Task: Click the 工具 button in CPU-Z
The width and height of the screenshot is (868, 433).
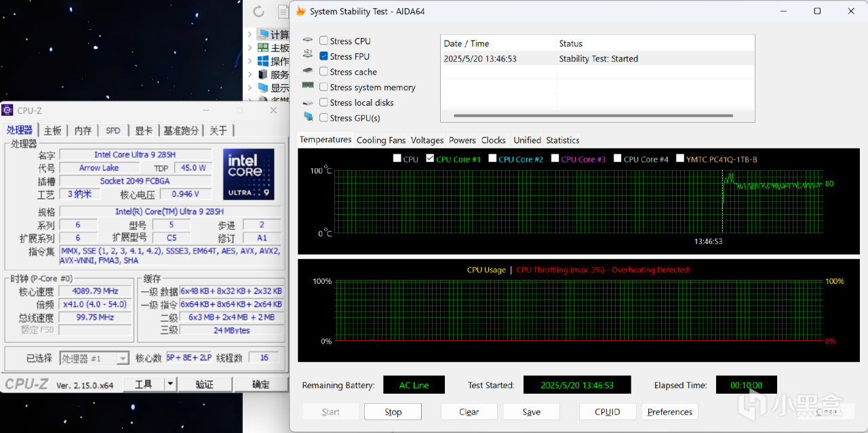Action: (x=144, y=384)
